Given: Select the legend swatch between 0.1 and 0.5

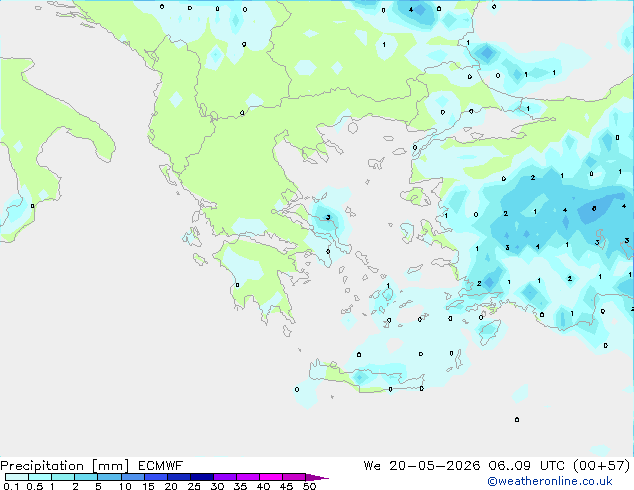Looking at the screenshot, I should 17,477.
